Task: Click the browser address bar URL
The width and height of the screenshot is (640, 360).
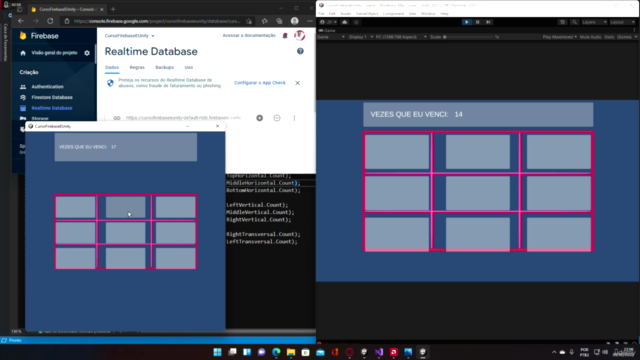Action: [x=157, y=21]
